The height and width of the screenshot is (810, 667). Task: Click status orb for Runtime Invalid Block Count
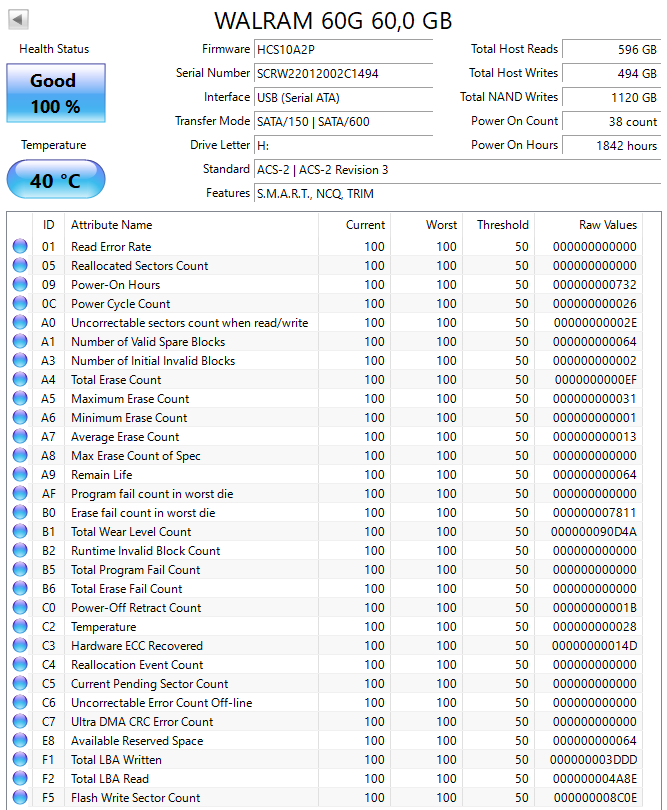point(20,550)
